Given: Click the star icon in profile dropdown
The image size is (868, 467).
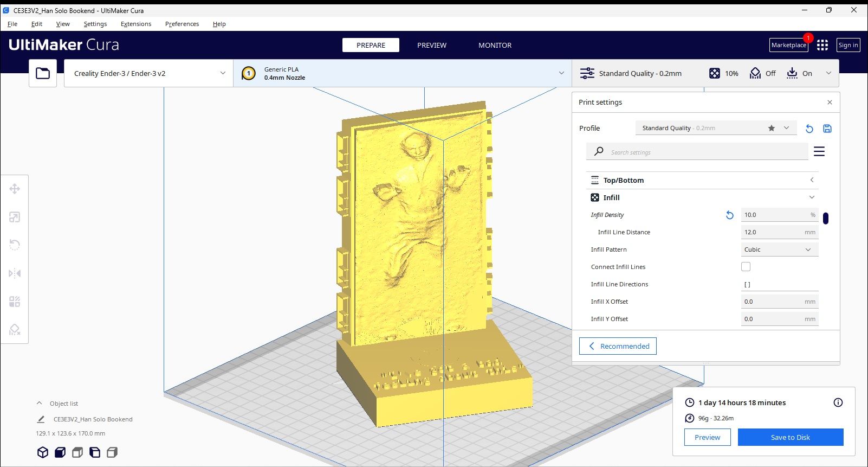Looking at the screenshot, I should (x=772, y=128).
